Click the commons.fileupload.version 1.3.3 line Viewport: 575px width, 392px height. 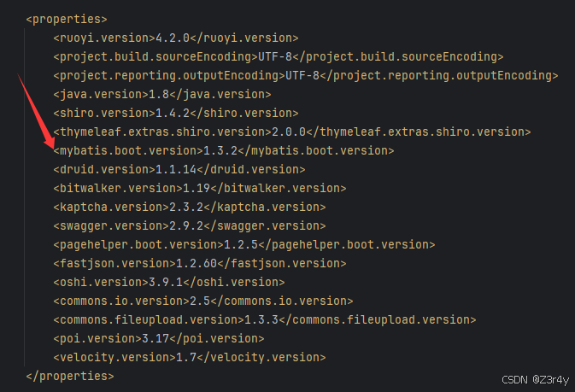coord(265,319)
